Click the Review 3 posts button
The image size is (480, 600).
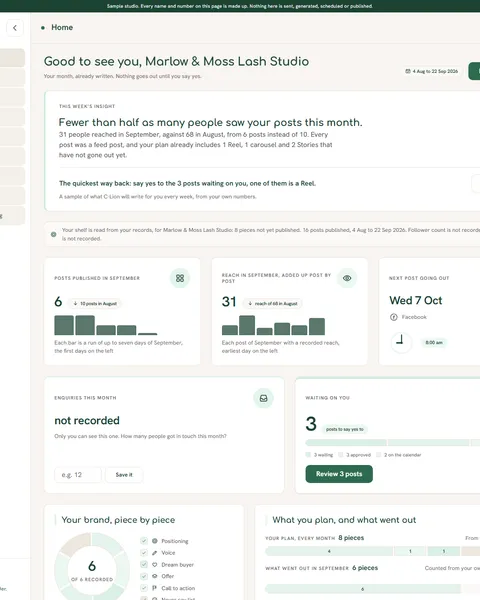pos(339,474)
